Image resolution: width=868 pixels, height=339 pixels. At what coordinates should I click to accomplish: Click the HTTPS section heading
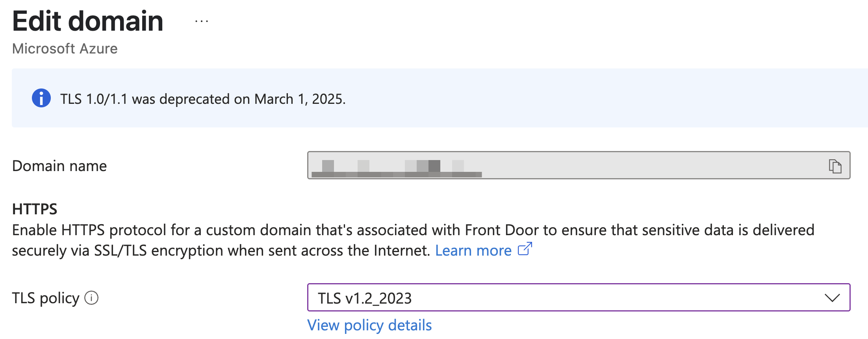35,209
